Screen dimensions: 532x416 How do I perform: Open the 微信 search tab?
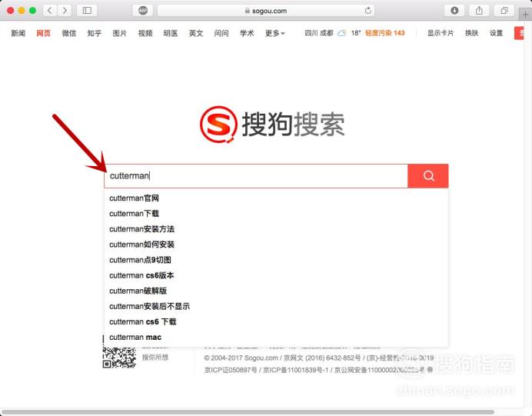coord(69,33)
